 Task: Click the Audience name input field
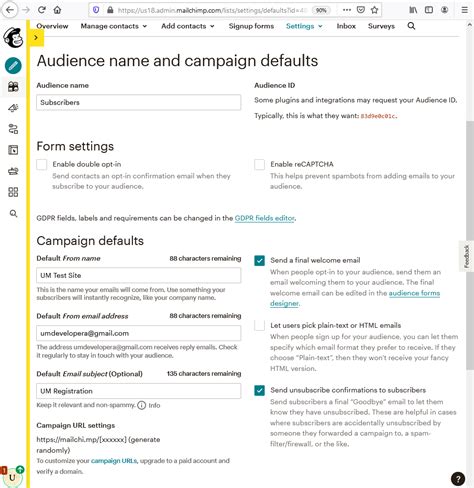(139, 102)
